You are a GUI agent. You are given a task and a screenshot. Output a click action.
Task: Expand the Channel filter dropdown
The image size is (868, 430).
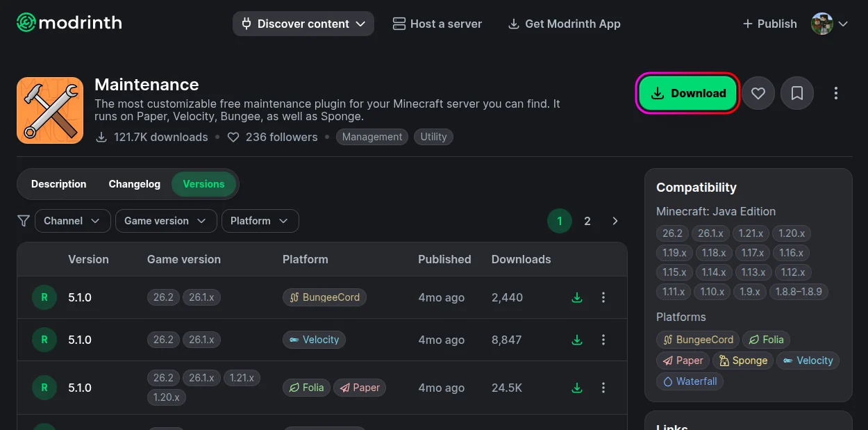(x=72, y=221)
